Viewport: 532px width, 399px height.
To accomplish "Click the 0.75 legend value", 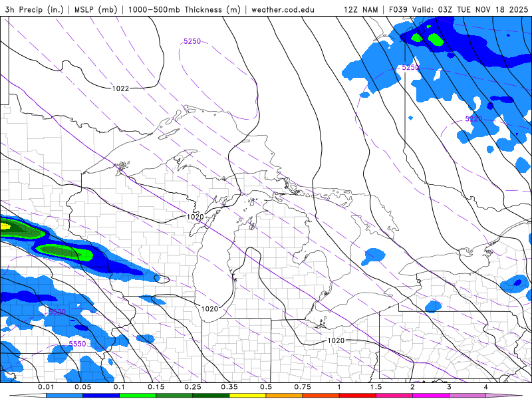I will pyautogui.click(x=303, y=387).
